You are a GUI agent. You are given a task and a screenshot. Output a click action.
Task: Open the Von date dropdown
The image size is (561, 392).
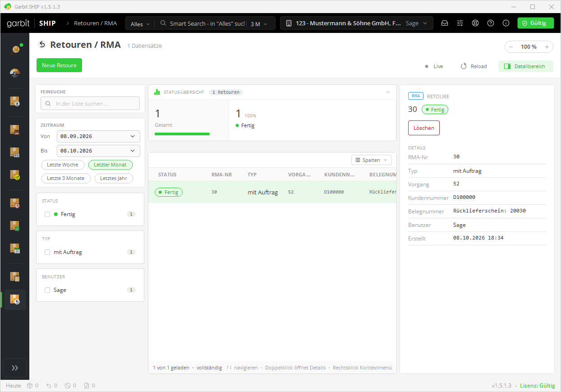tap(98, 136)
